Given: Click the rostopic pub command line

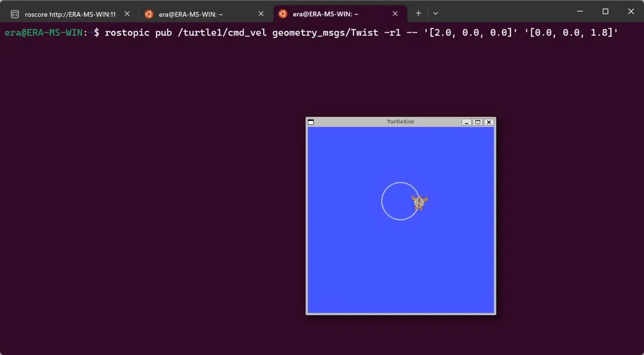Looking at the screenshot, I should pyautogui.click(x=361, y=33).
